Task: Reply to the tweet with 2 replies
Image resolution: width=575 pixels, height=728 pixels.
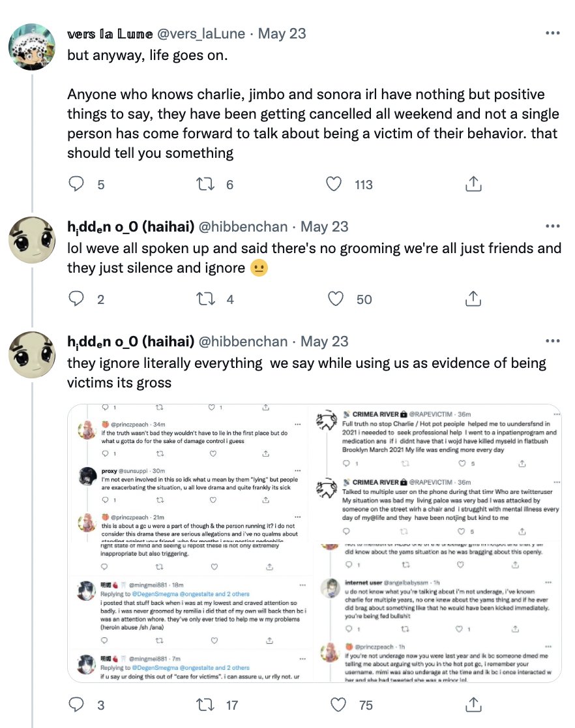Action: 76,299
